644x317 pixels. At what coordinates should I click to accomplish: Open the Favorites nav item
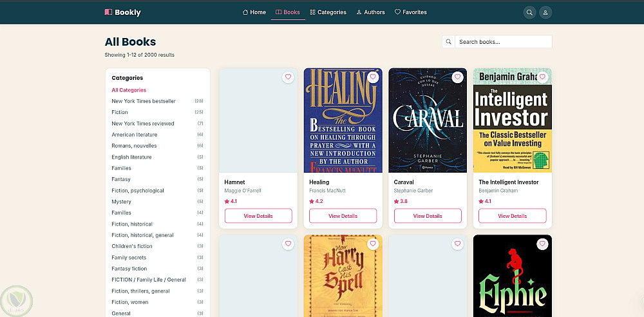coord(411,12)
